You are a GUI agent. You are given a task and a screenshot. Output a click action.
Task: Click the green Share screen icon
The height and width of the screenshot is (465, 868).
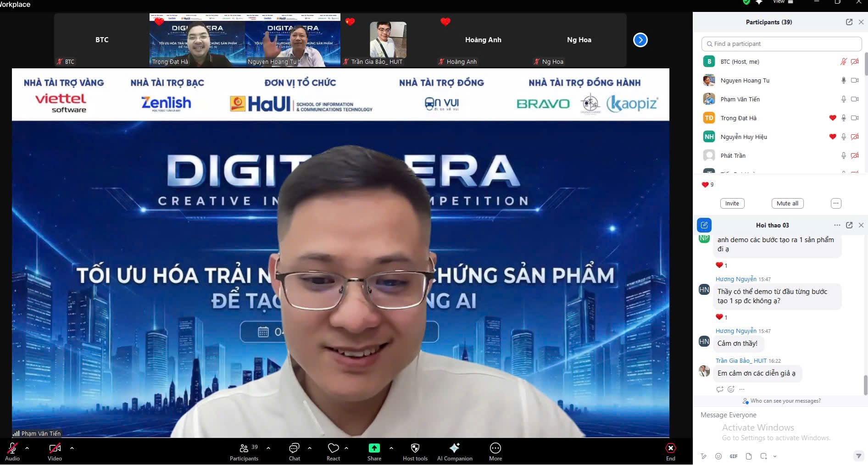point(374,448)
